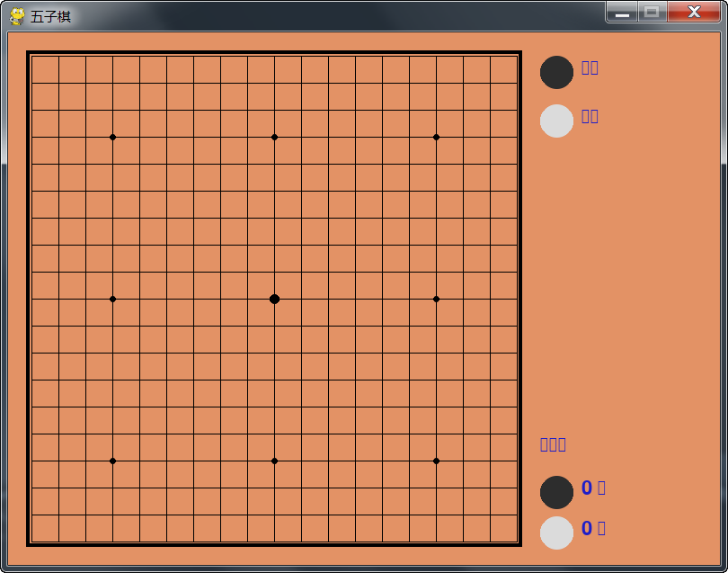The height and width of the screenshot is (573, 728).
Task: Place a stone on the bottom-middle star point
Action: pyautogui.click(x=274, y=461)
